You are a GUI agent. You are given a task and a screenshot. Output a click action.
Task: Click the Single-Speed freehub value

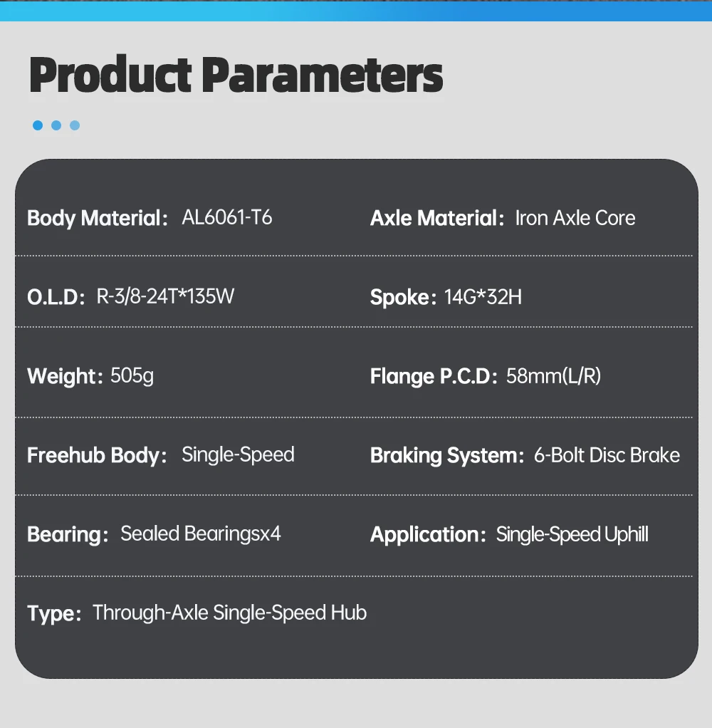point(238,455)
